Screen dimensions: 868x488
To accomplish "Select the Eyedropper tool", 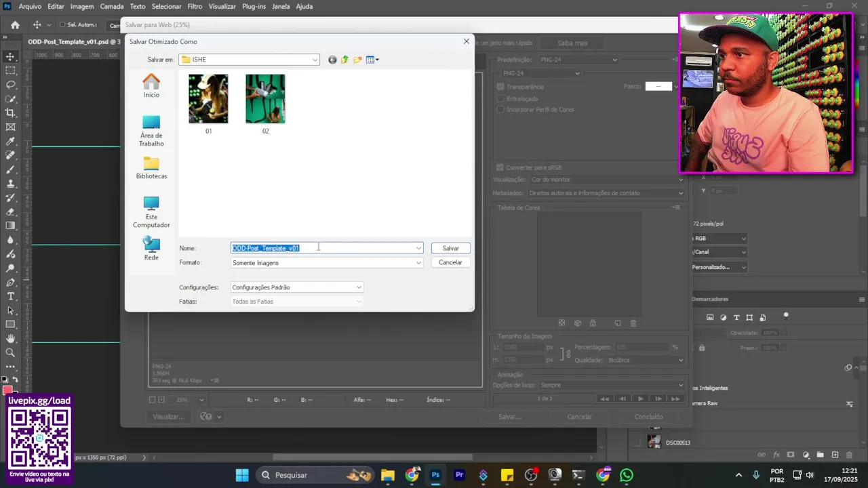I will [10, 141].
